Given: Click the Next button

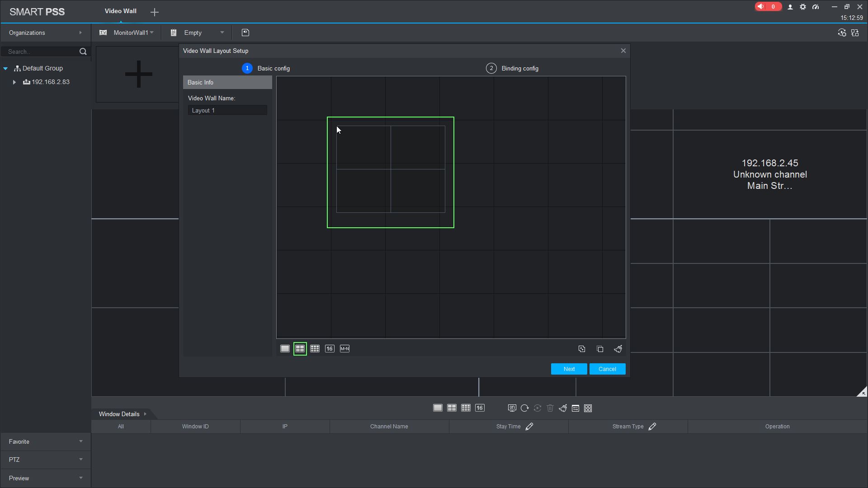Looking at the screenshot, I should [x=569, y=369].
